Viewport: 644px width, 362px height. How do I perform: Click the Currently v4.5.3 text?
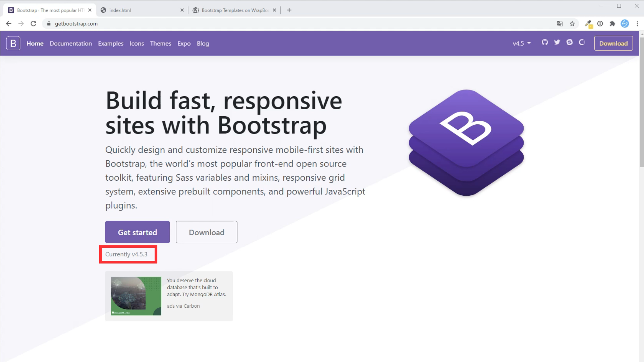click(126, 254)
